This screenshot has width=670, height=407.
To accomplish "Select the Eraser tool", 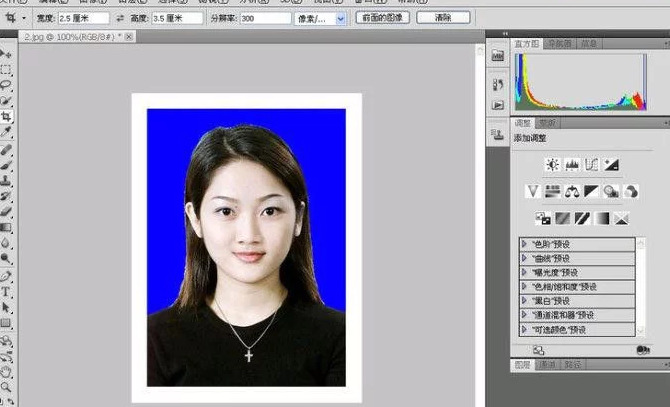I will tap(6, 211).
